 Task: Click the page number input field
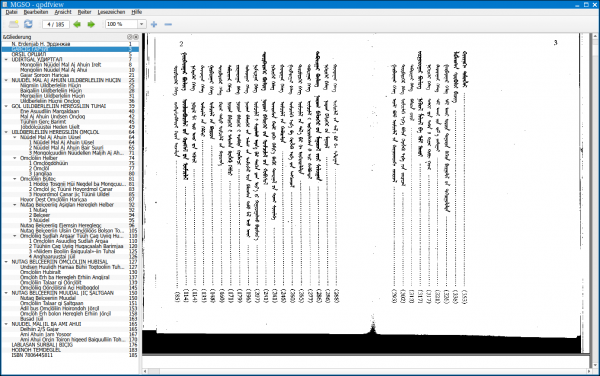pos(56,24)
